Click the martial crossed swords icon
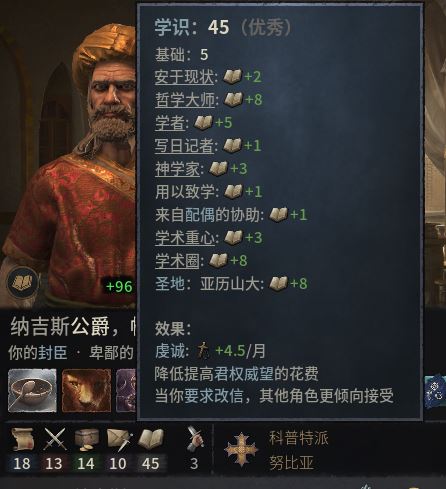This screenshot has width=446, height=489. 55,439
